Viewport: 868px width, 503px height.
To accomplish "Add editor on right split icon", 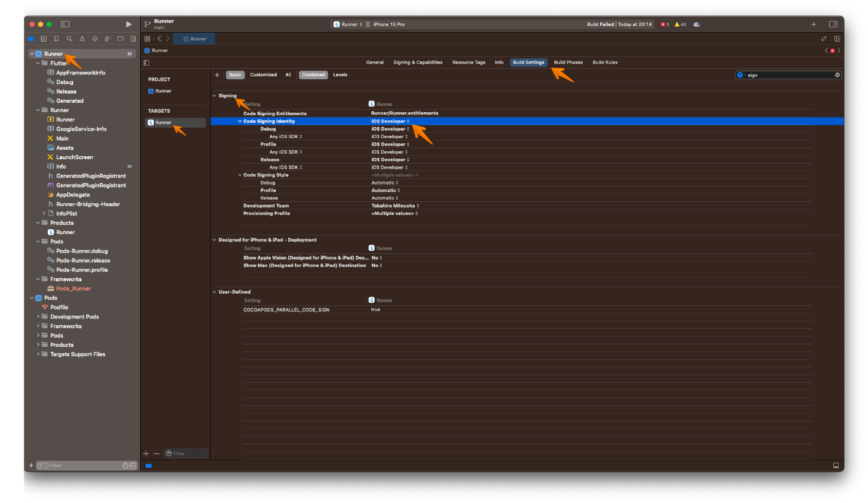I will click(x=837, y=38).
